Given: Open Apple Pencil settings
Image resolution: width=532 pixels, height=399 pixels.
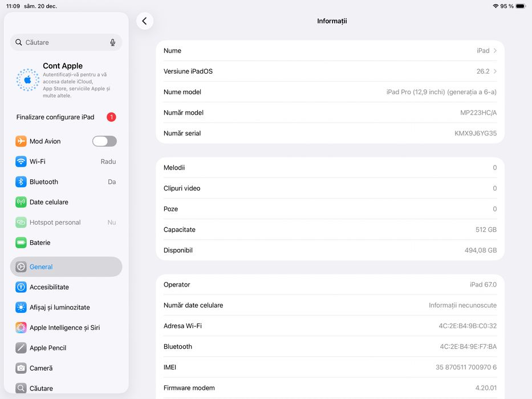Looking at the screenshot, I should 66,348.
